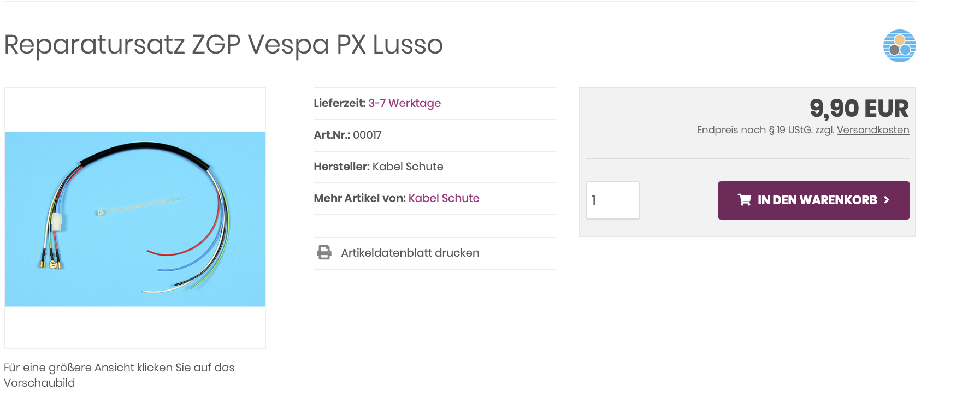Click the 'Endpreis nach § 19 UStG' text
The width and height of the screenshot is (980, 403).
pyautogui.click(x=764, y=130)
